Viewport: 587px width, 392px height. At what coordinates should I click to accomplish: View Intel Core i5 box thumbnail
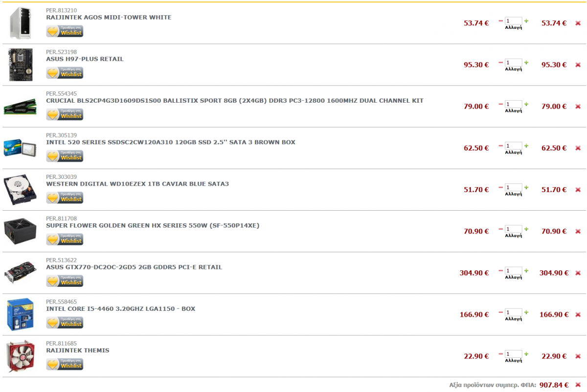click(21, 314)
